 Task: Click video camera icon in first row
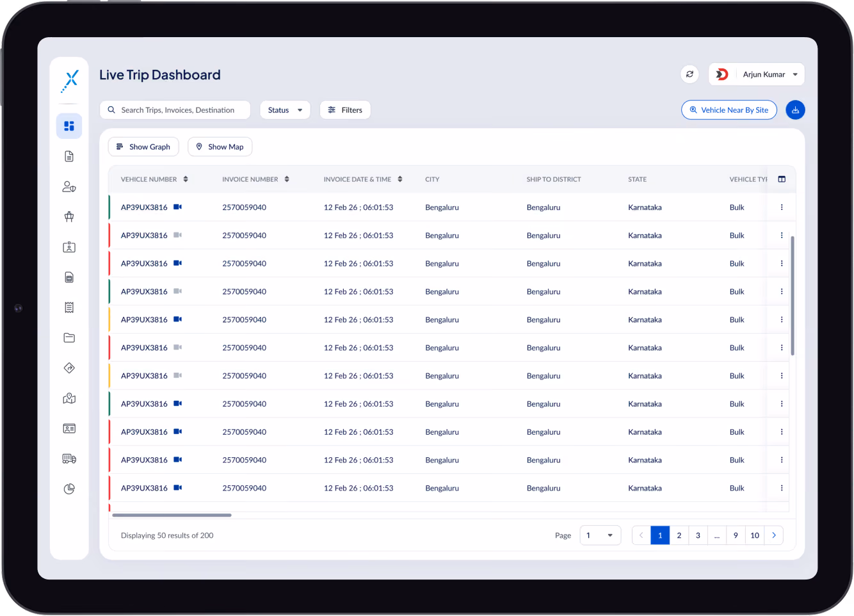click(x=178, y=207)
